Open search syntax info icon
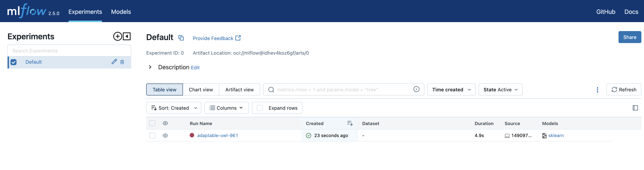 click(x=416, y=89)
